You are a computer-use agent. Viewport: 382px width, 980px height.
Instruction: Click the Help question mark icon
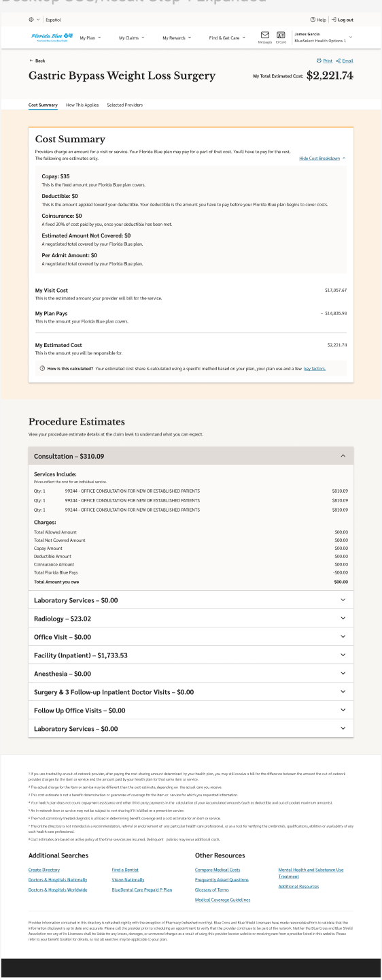[313, 20]
